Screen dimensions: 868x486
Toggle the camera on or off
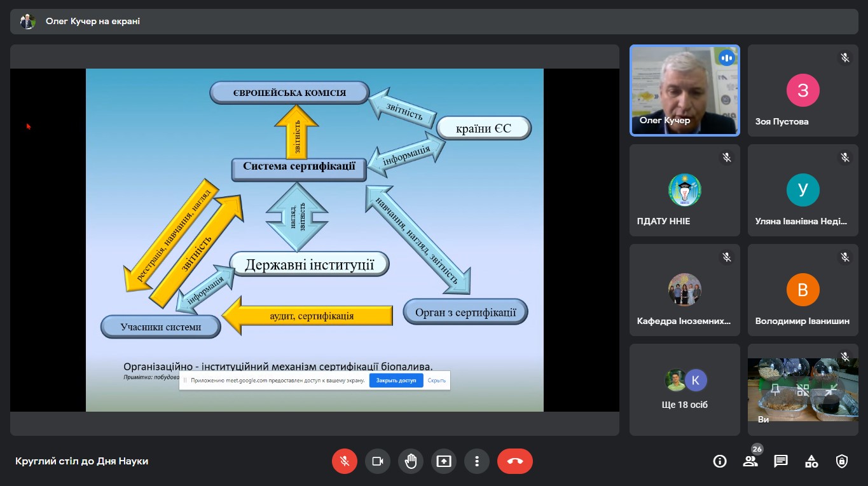tap(378, 461)
